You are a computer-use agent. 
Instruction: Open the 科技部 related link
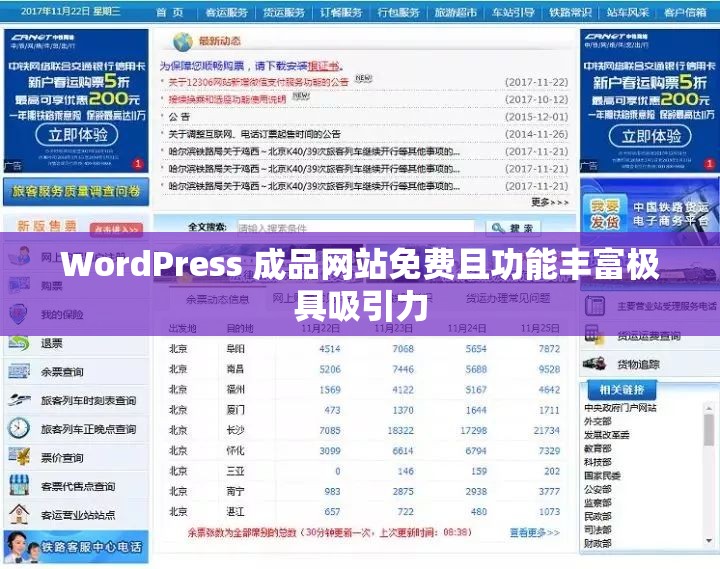(597, 462)
